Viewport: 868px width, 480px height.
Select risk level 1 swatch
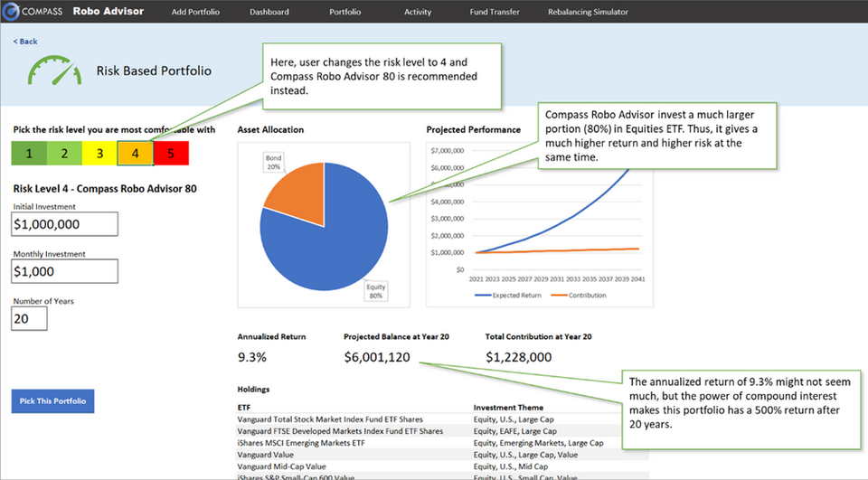pyautogui.click(x=29, y=154)
